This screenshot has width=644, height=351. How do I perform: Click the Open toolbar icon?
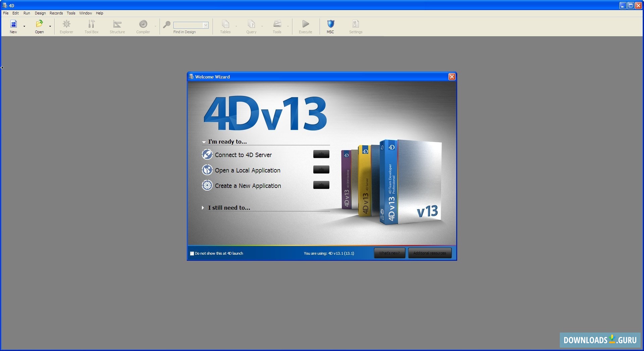(39, 24)
